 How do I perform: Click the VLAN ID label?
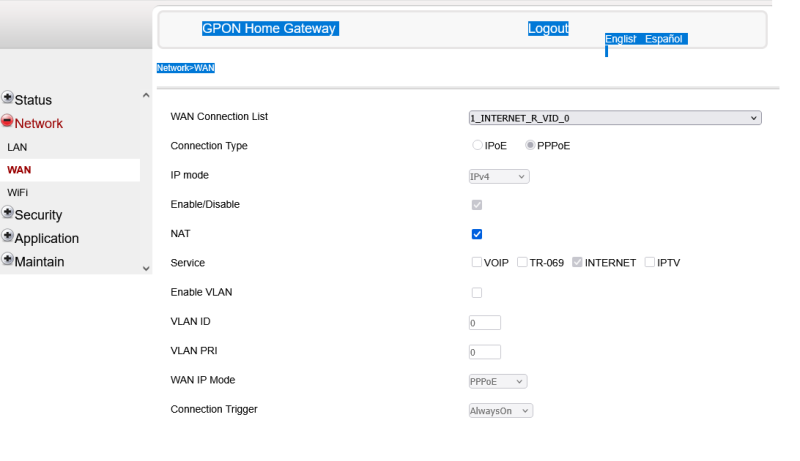coord(190,322)
